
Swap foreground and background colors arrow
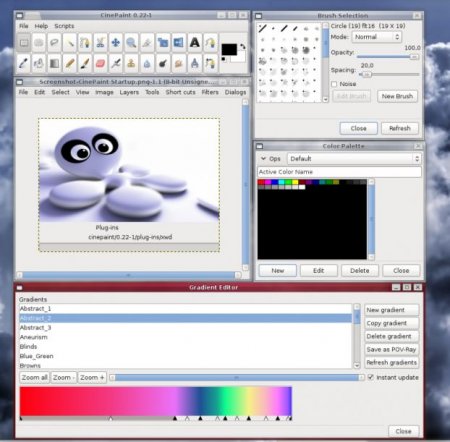tap(243, 46)
